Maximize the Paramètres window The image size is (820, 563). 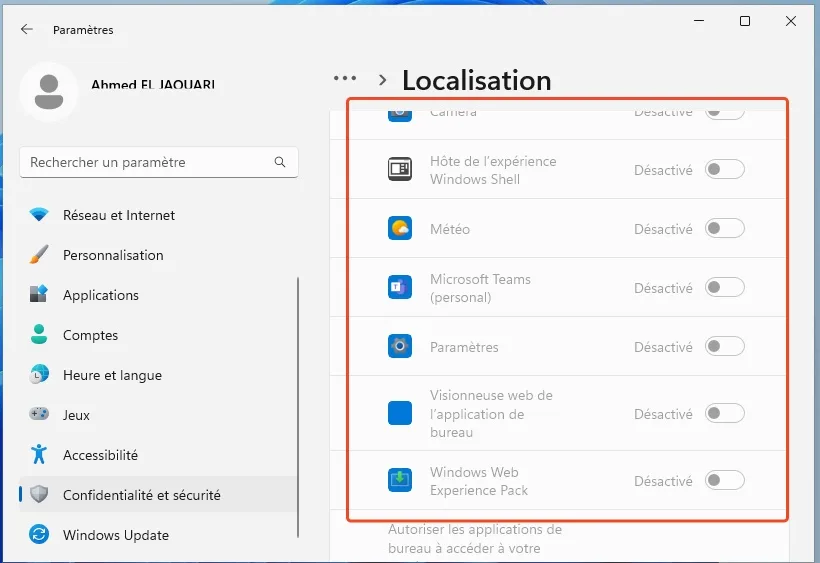[x=745, y=21]
